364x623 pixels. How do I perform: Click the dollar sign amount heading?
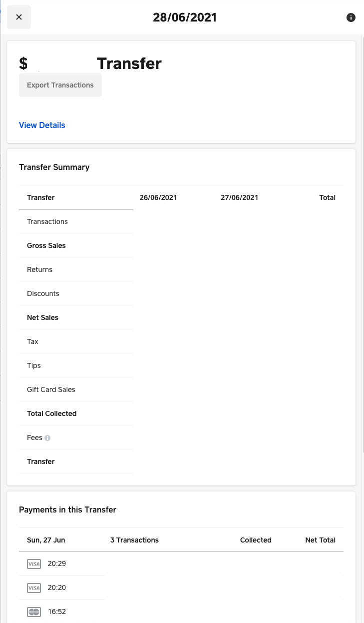click(x=22, y=63)
